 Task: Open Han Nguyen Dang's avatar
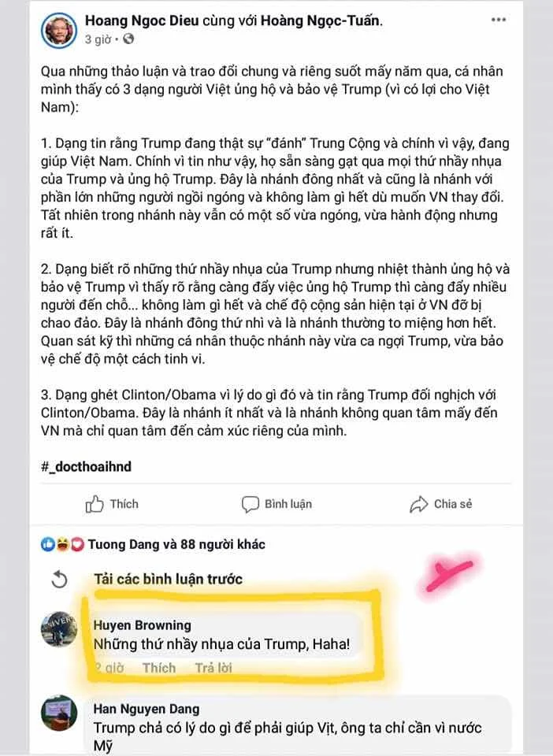[59, 713]
